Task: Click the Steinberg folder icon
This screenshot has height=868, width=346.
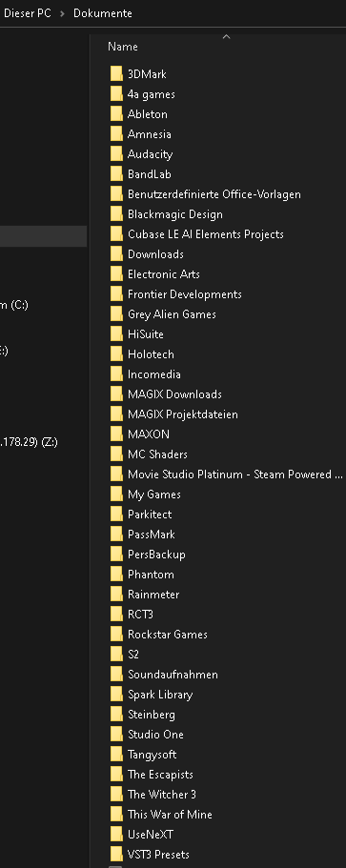Action: (116, 714)
